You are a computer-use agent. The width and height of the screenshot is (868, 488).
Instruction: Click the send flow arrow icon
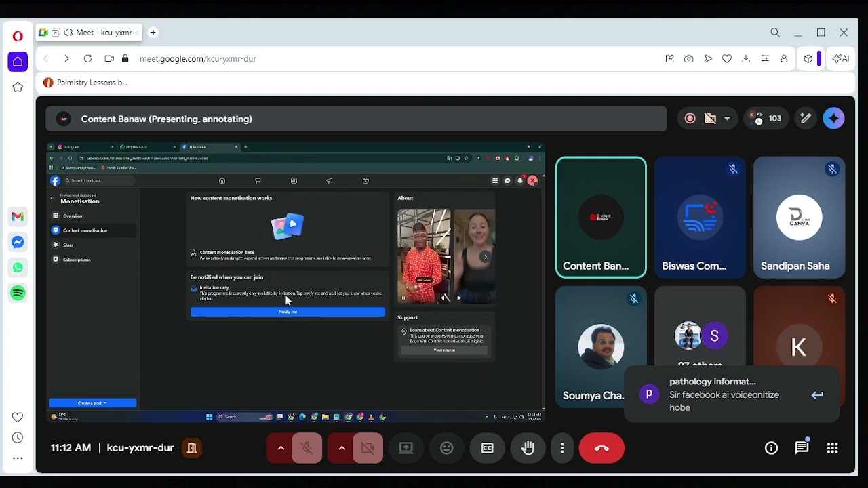point(708,59)
